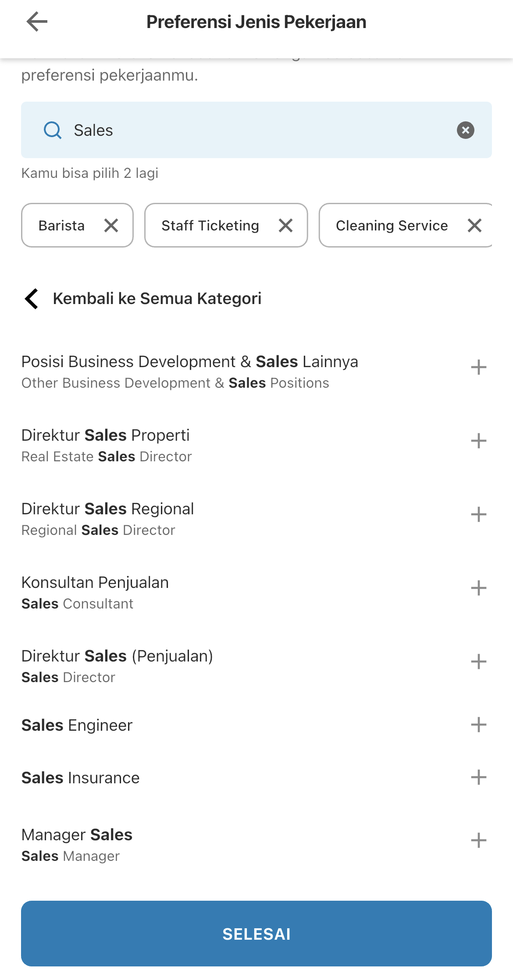Add Konsultan Penjualan with plus icon
Viewport: 513px width, 980px height.
[x=478, y=588]
